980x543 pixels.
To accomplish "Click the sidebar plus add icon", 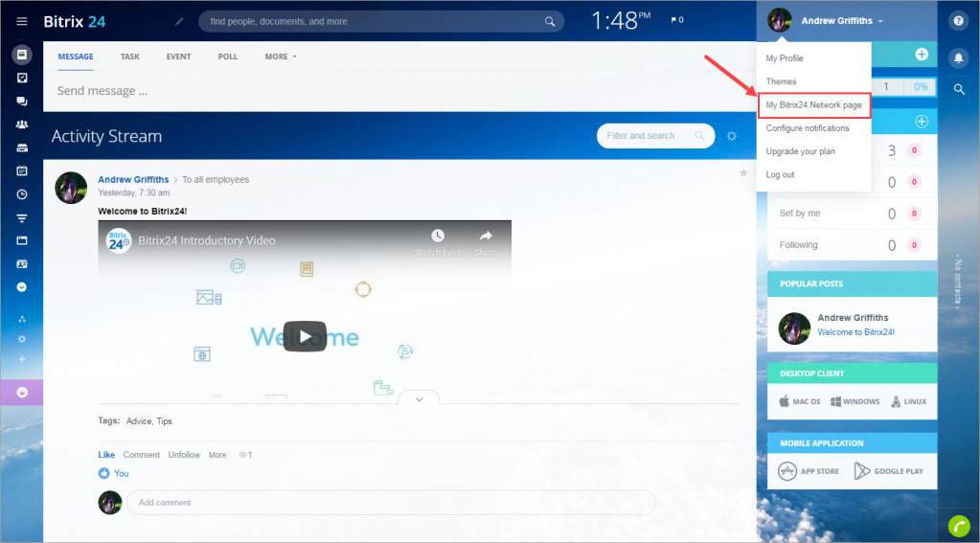I will click(22, 359).
